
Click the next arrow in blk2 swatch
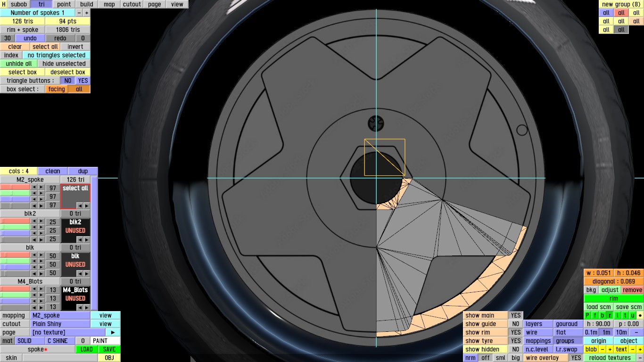86,239
